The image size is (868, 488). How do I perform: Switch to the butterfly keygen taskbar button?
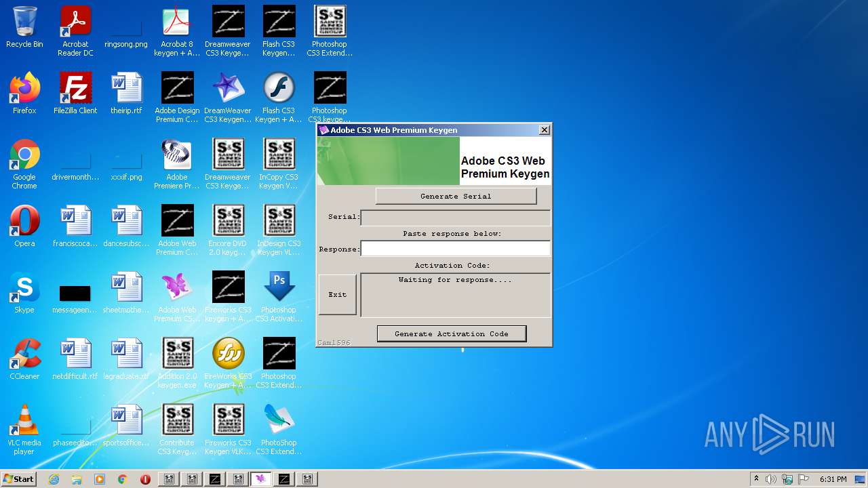261,479
